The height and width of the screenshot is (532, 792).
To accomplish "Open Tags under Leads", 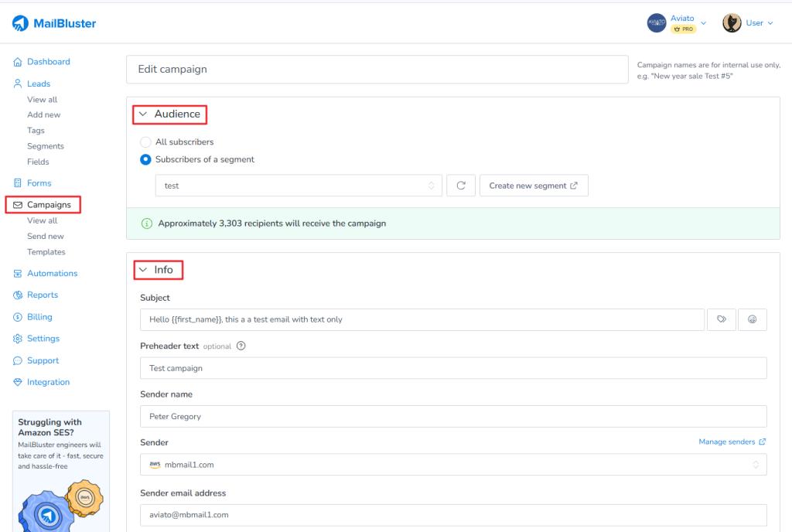I will point(36,130).
